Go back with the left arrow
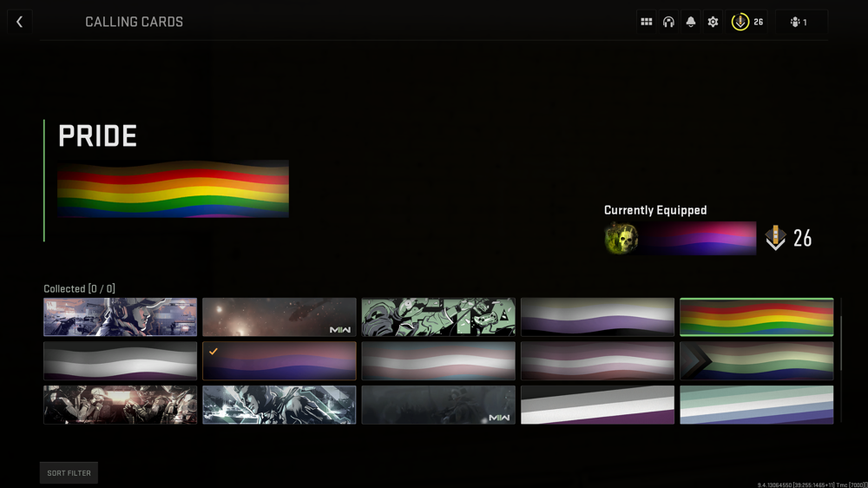The width and height of the screenshot is (868, 488). tap(19, 22)
